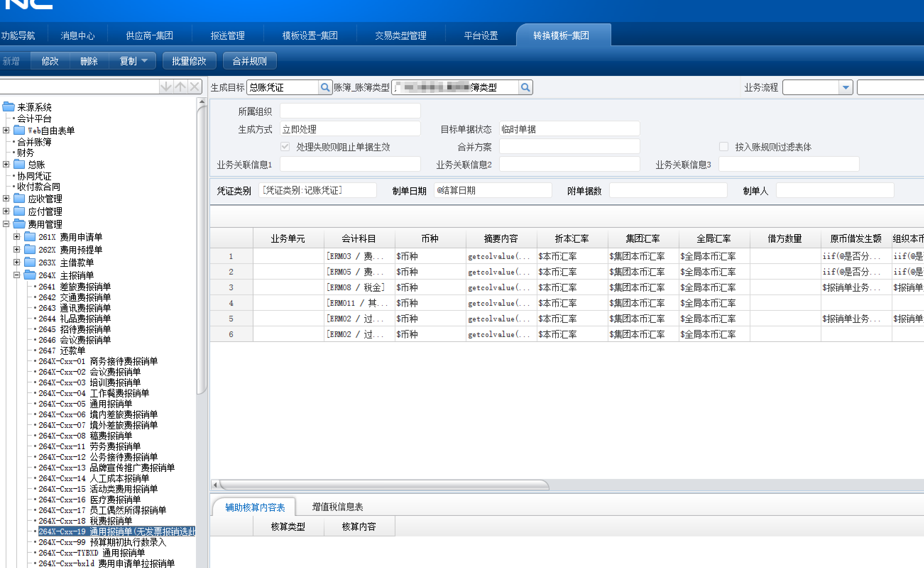
Task: Click the left arrow of horizontal scrollbar
Action: tap(215, 485)
